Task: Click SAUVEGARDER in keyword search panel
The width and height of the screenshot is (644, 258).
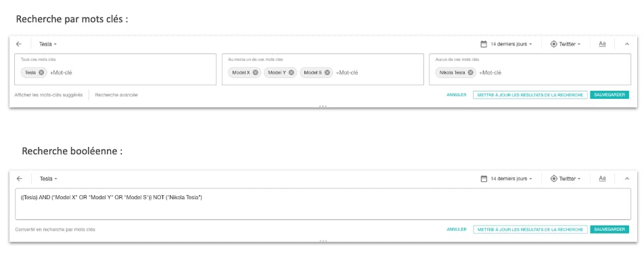Action: [609, 95]
